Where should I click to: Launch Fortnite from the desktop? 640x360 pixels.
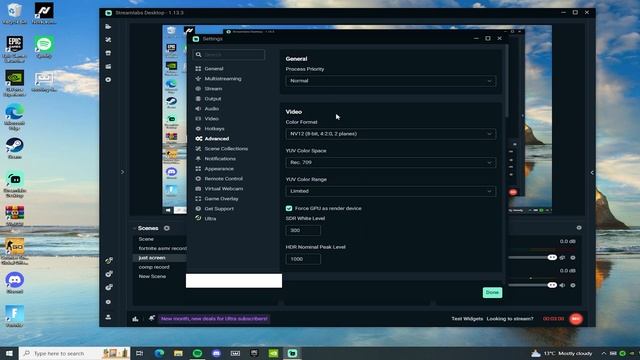click(x=15, y=316)
